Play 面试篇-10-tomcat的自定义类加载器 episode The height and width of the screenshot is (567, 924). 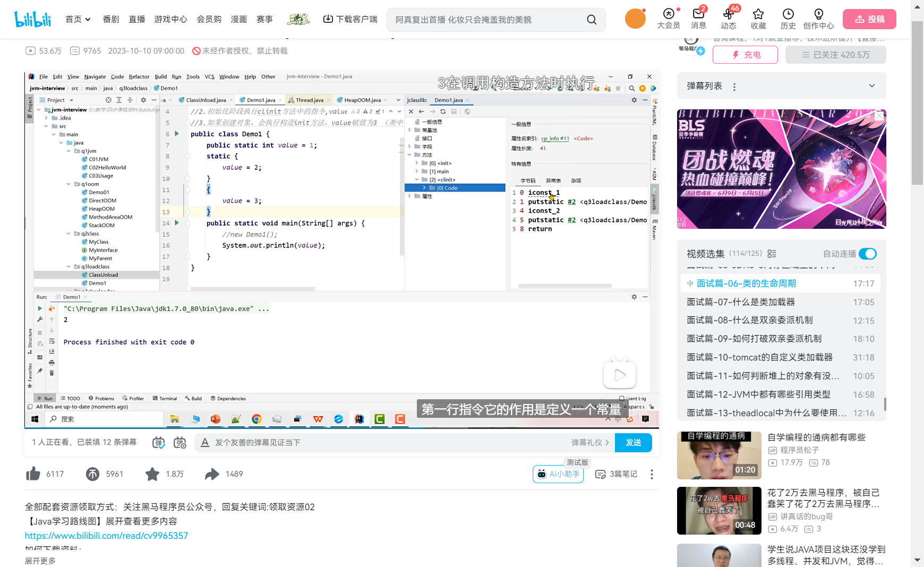click(780, 357)
